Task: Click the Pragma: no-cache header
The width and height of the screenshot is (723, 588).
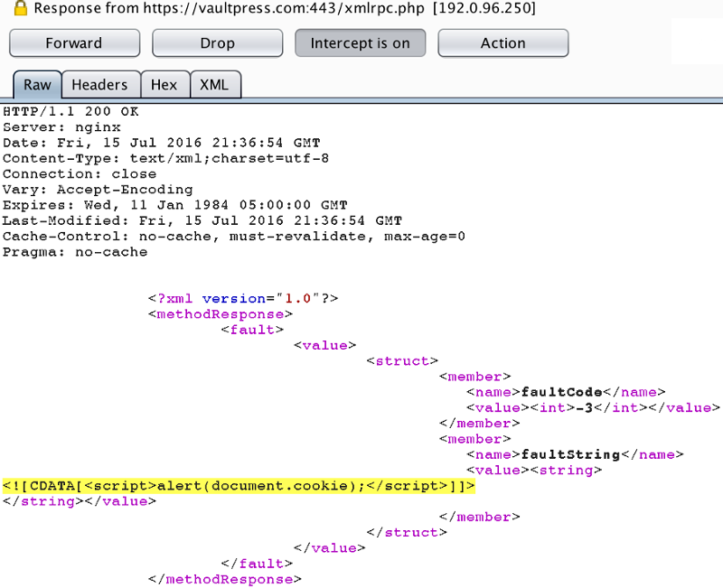Action: 75,252
